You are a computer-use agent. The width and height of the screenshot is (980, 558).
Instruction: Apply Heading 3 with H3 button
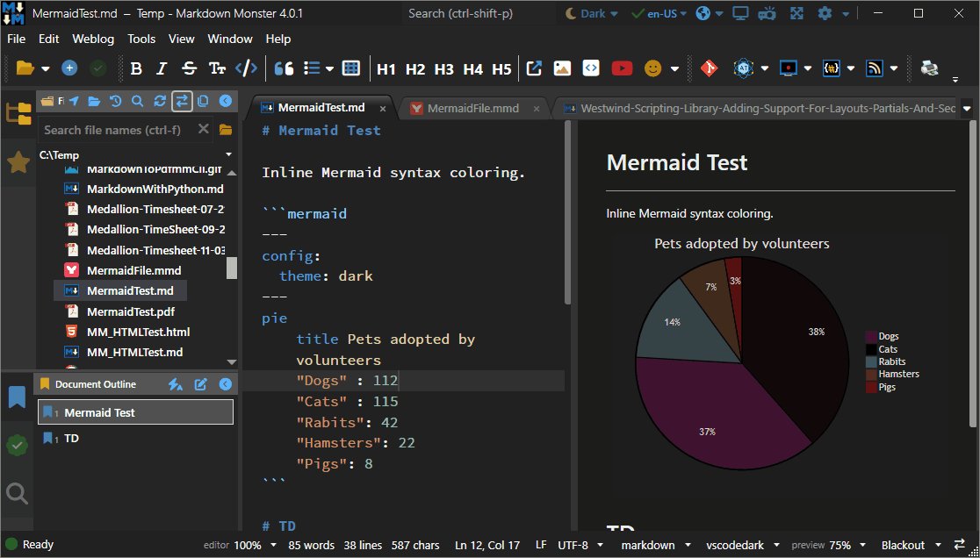(x=443, y=69)
